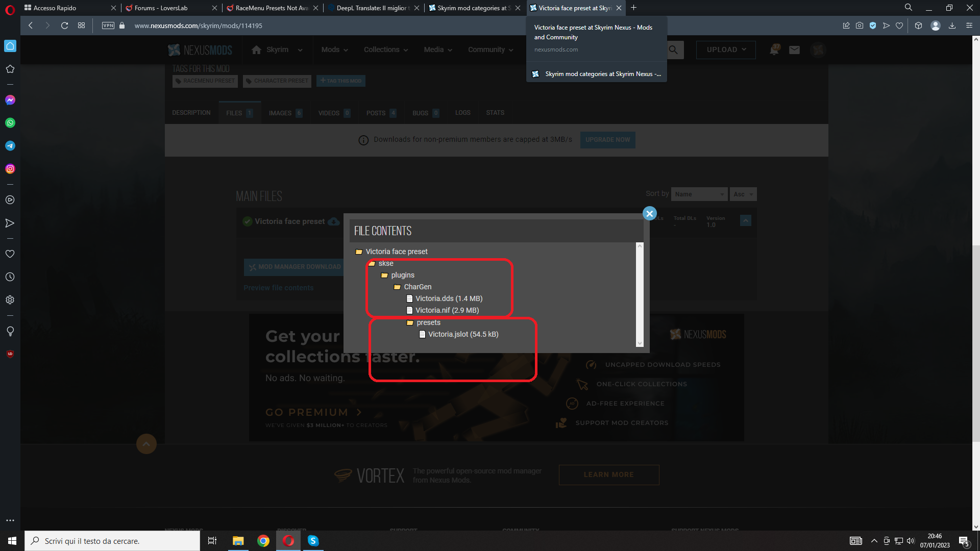Open the Upload dropdown button
This screenshot has width=980, height=551.
(x=726, y=49)
